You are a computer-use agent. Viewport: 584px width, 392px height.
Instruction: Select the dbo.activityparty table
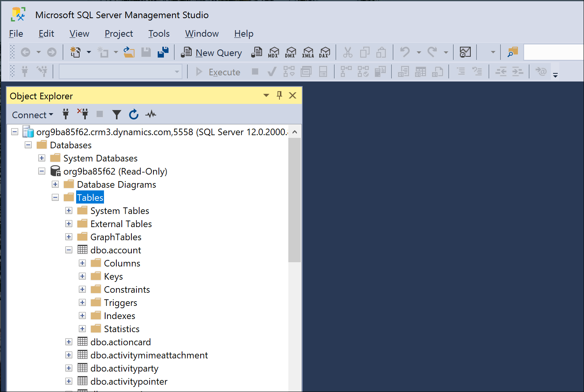coord(124,368)
